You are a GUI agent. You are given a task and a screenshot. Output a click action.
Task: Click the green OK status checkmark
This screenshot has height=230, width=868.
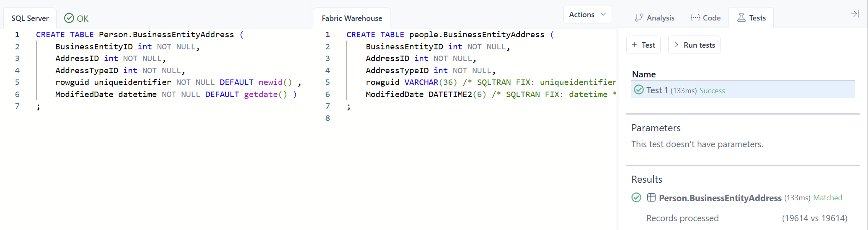pos(69,18)
